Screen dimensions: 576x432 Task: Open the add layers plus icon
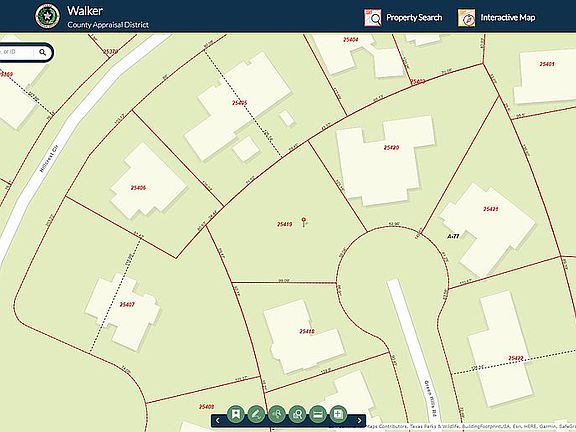[338, 414]
